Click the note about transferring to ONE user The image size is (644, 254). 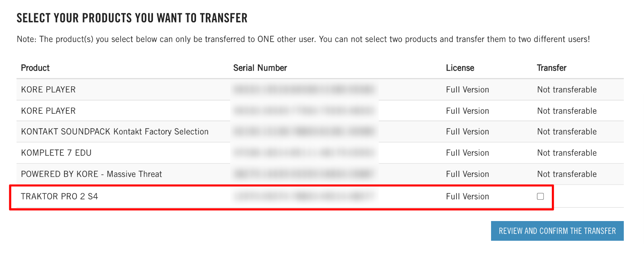[x=303, y=39]
